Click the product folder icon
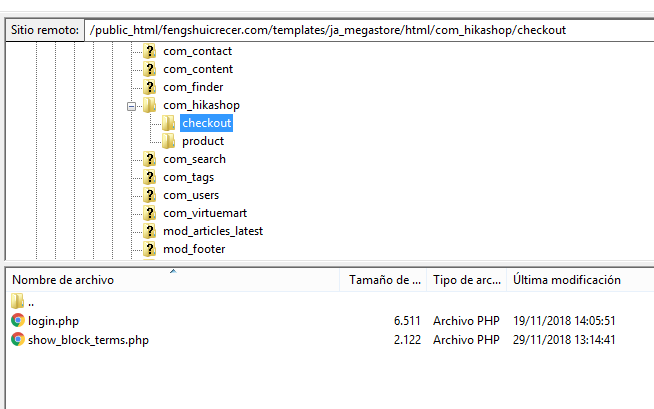This screenshot has height=409, width=654. tap(169, 141)
